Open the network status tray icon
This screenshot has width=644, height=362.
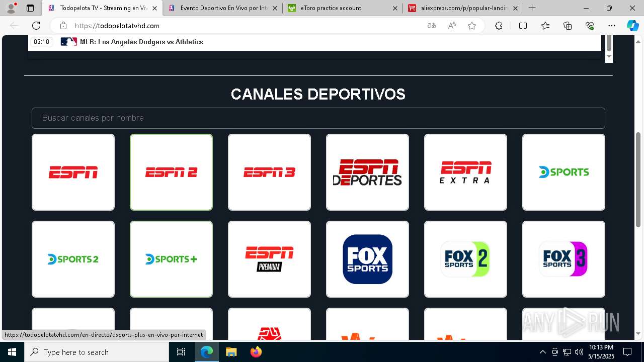tap(567, 352)
